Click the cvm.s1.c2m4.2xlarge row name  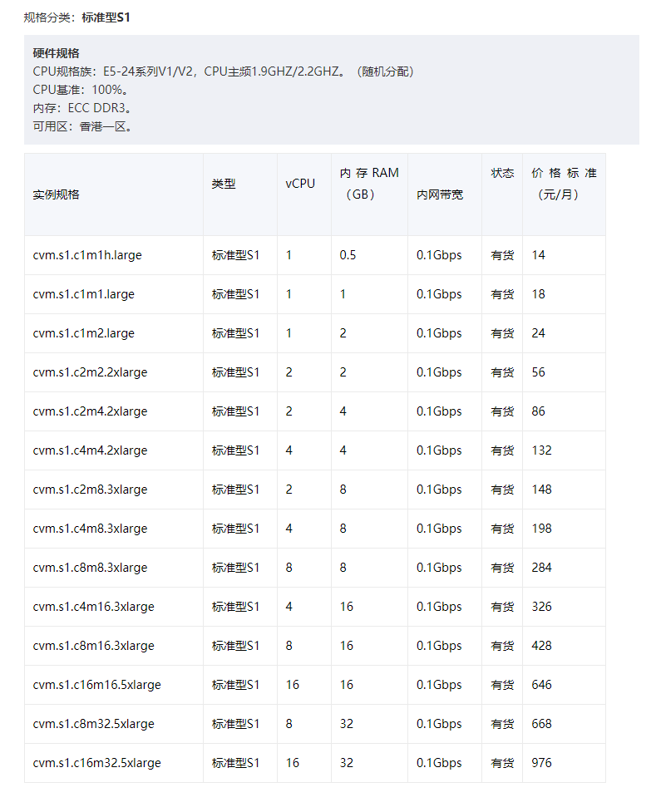tap(90, 411)
